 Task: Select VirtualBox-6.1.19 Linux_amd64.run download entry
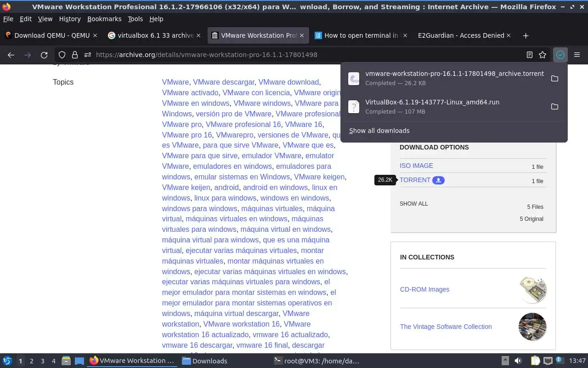454,107
